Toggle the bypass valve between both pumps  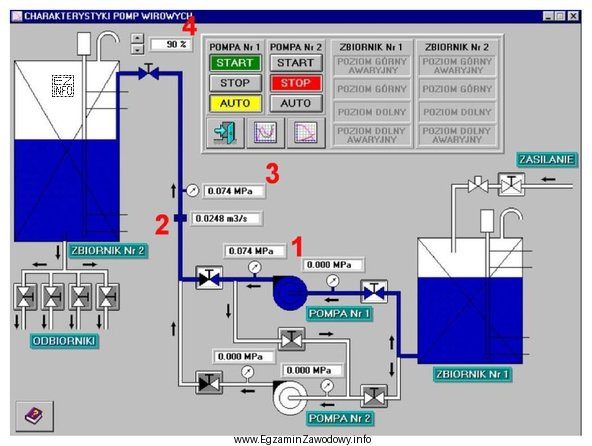coord(291,339)
